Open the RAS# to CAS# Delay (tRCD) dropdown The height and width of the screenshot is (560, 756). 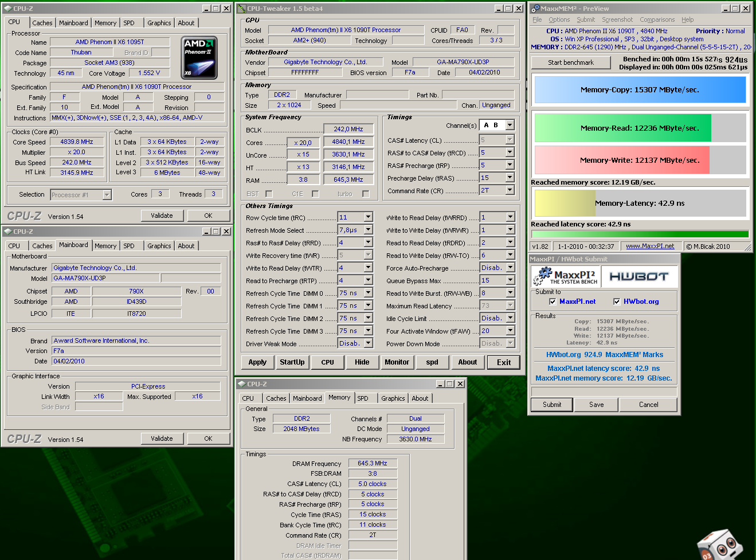click(x=510, y=152)
